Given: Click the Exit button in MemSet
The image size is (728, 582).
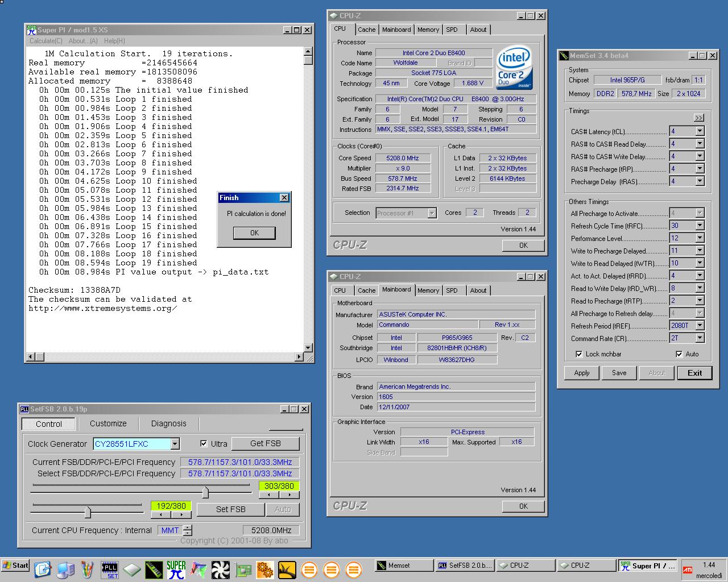Looking at the screenshot, I should (x=695, y=373).
